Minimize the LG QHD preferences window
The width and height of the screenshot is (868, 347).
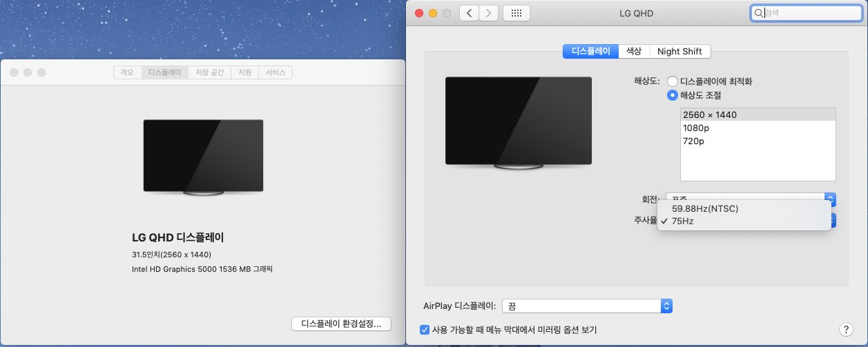[433, 13]
